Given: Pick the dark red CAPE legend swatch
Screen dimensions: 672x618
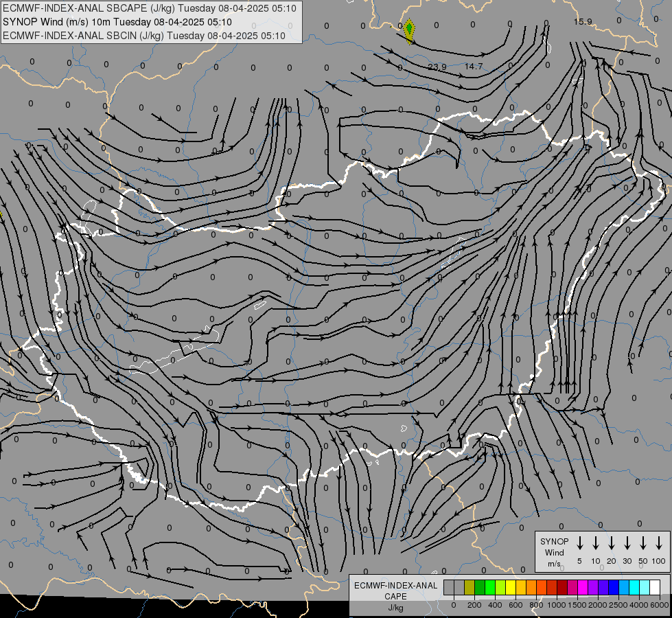Looking at the screenshot, I should point(562,587).
